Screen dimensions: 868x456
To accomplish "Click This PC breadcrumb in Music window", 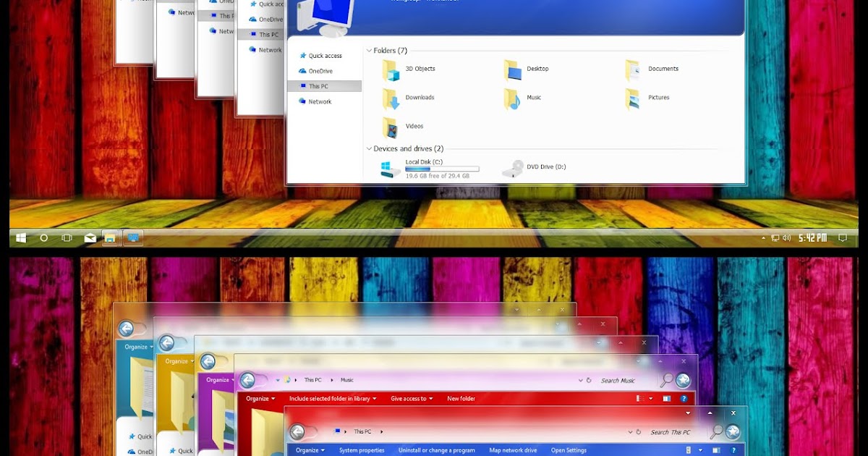I will [x=312, y=380].
